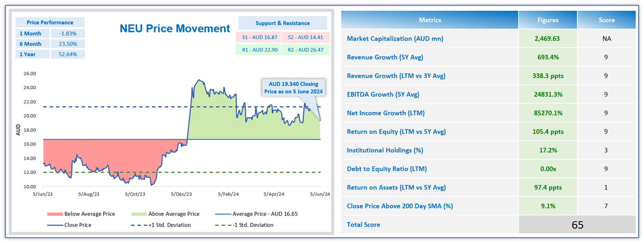Click the closing price callout on chart
This screenshot has height=243, width=644.
(x=292, y=88)
